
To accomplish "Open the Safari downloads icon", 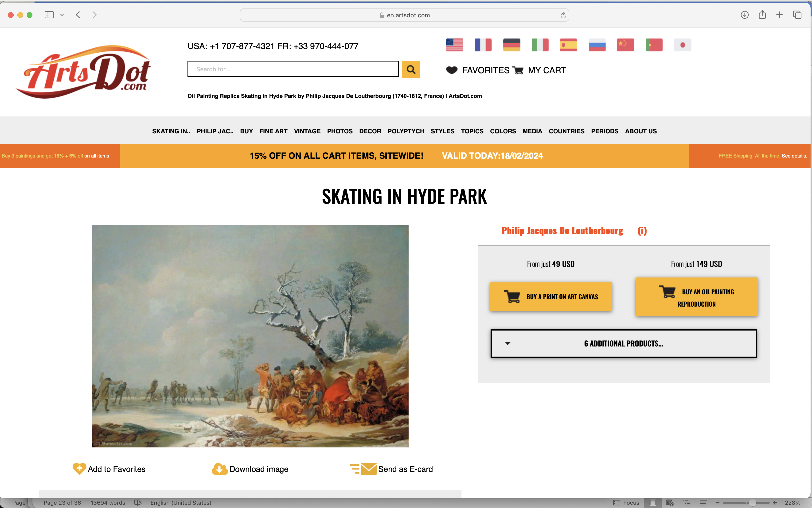I will click(744, 15).
